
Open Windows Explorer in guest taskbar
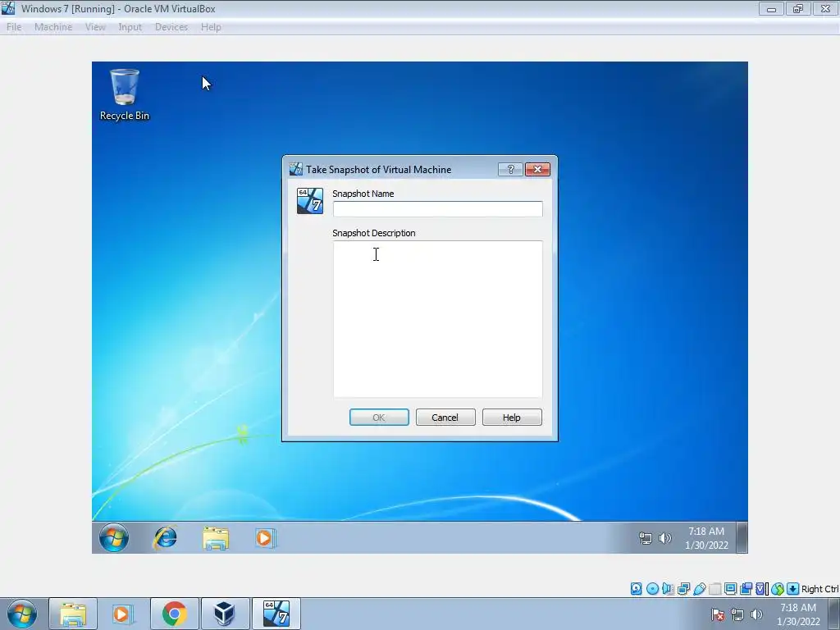(x=216, y=538)
